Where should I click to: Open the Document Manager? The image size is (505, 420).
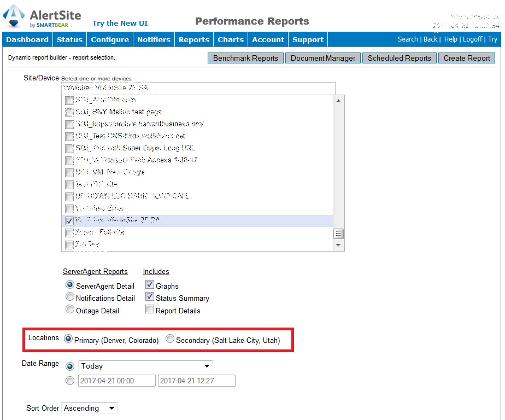322,57
